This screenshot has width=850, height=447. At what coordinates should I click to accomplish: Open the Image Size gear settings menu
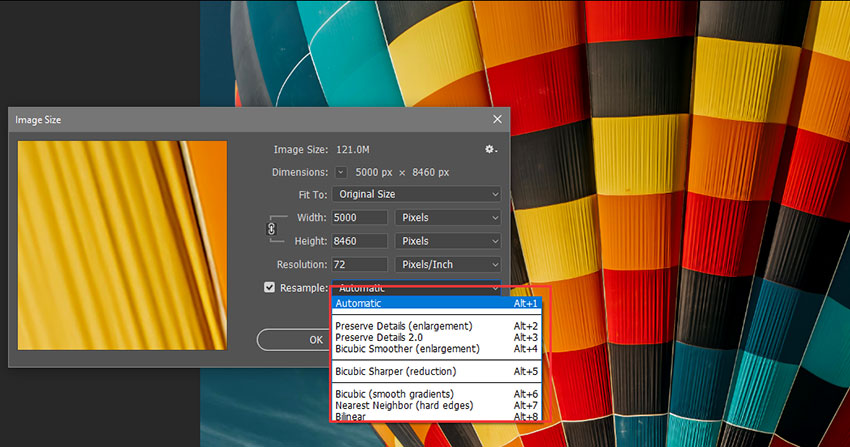(x=491, y=149)
